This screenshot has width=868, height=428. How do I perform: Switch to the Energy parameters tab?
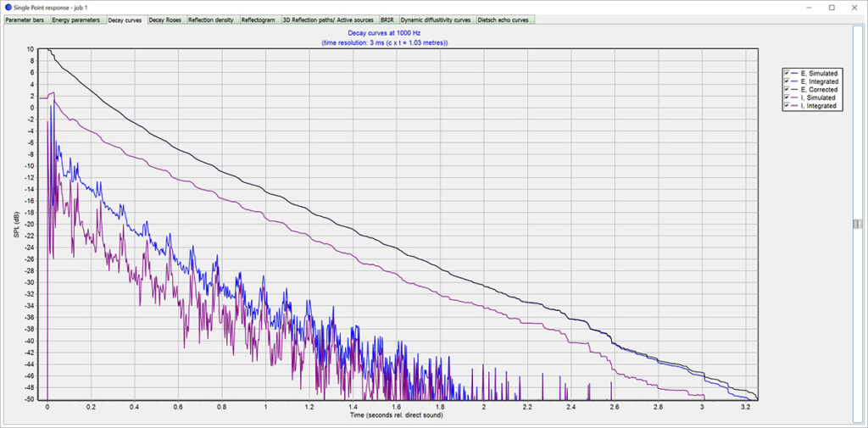click(78, 20)
